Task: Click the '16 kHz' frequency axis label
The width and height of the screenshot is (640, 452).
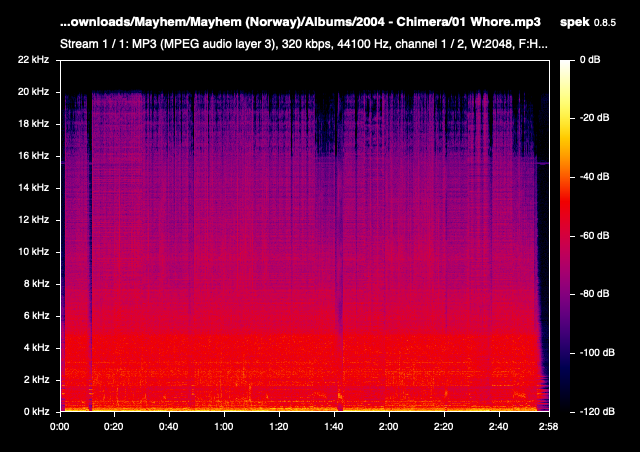Action: tap(33, 156)
